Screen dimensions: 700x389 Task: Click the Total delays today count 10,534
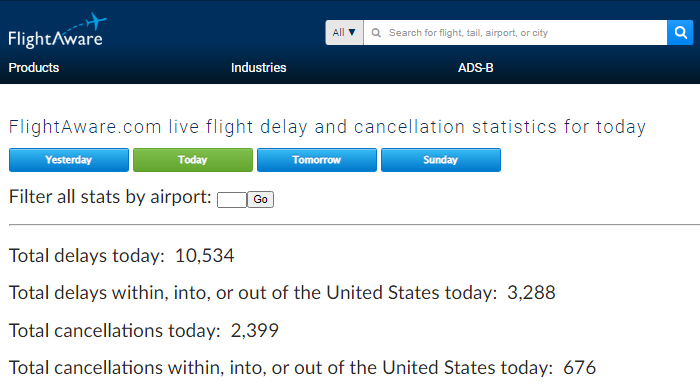pos(204,256)
